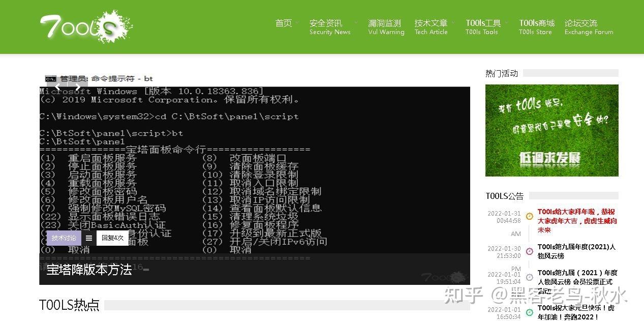Click the gray clock icon of 19:51:04 announcement

[529, 277]
